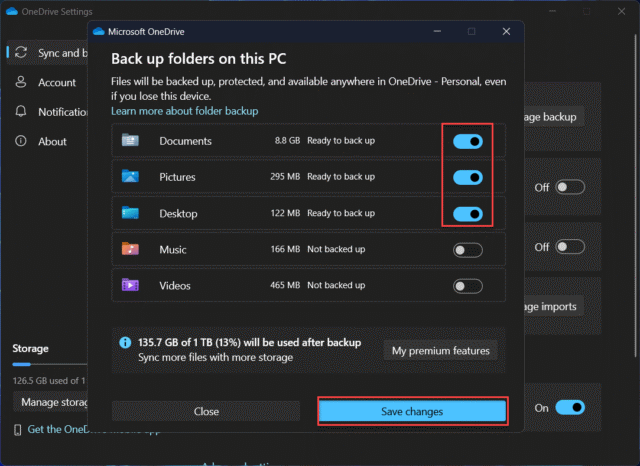Click the Pictures folder icon
The image size is (640, 466).
pos(130,176)
